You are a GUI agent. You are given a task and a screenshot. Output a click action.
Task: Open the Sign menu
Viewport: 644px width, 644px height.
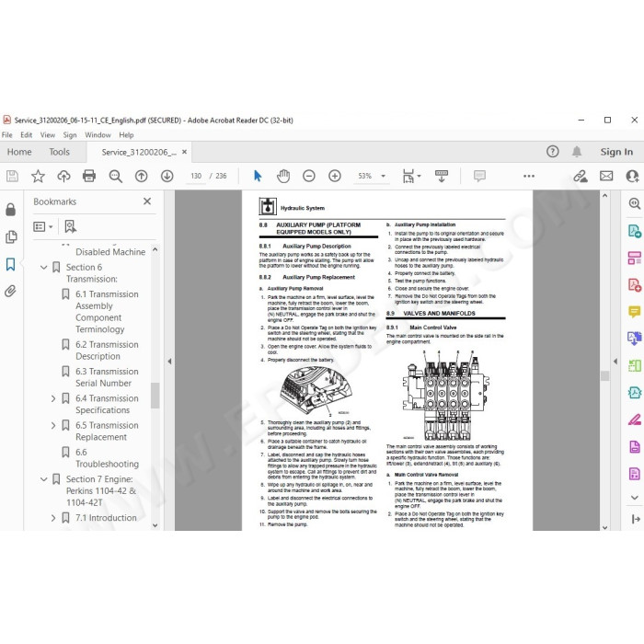point(70,134)
